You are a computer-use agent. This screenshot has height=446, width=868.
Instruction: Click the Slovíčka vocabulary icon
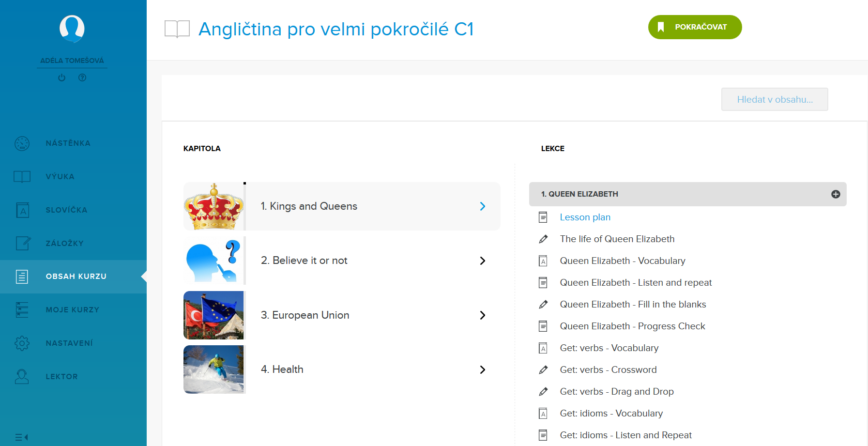[x=22, y=210]
